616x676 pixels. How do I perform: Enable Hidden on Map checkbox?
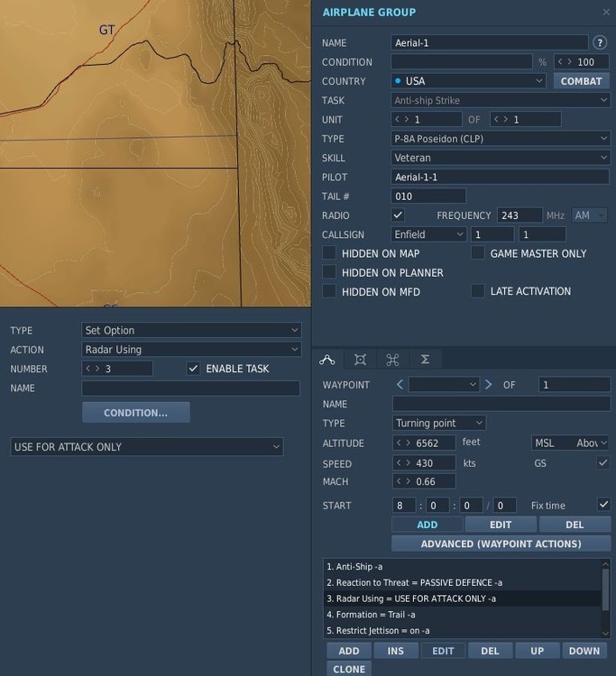(x=329, y=253)
